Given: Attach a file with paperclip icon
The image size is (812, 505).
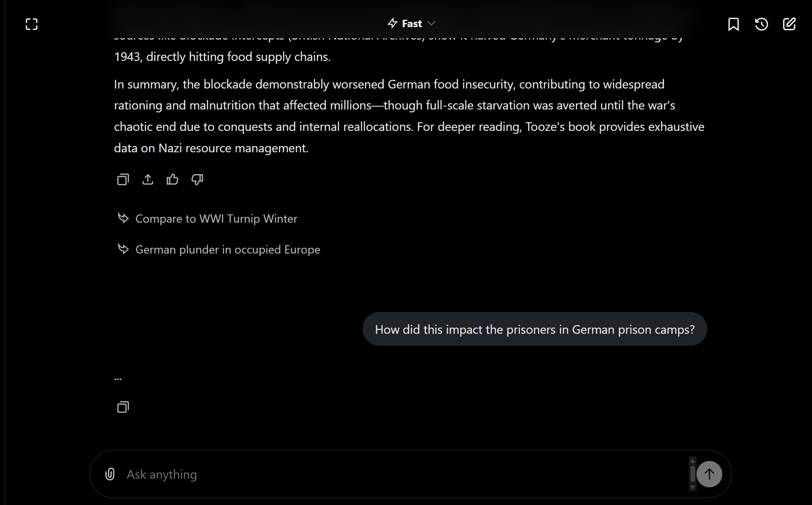Looking at the screenshot, I should click(110, 474).
